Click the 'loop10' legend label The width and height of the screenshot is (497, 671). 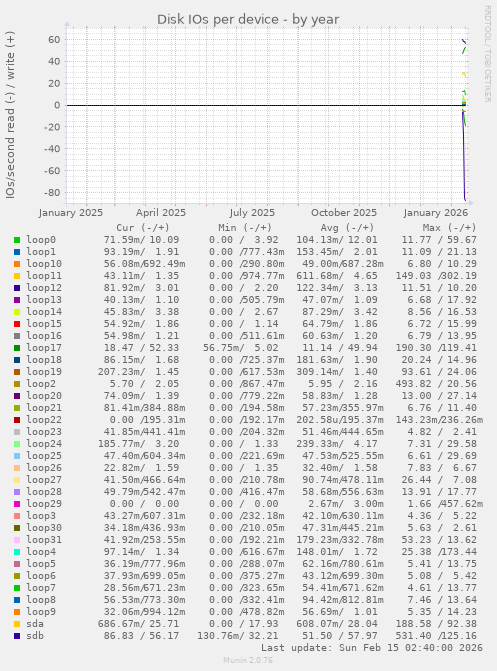tap(44, 264)
